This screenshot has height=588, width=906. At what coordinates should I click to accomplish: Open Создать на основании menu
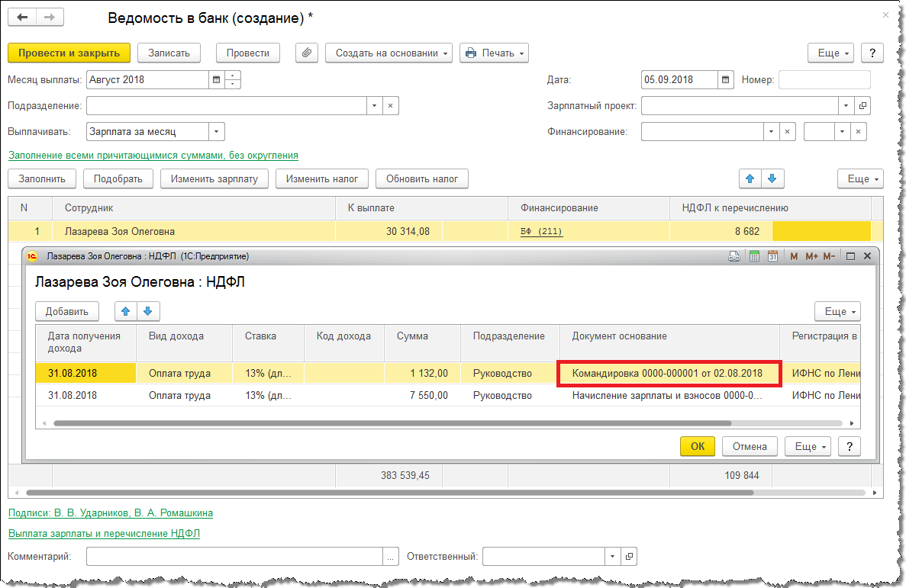click(389, 53)
